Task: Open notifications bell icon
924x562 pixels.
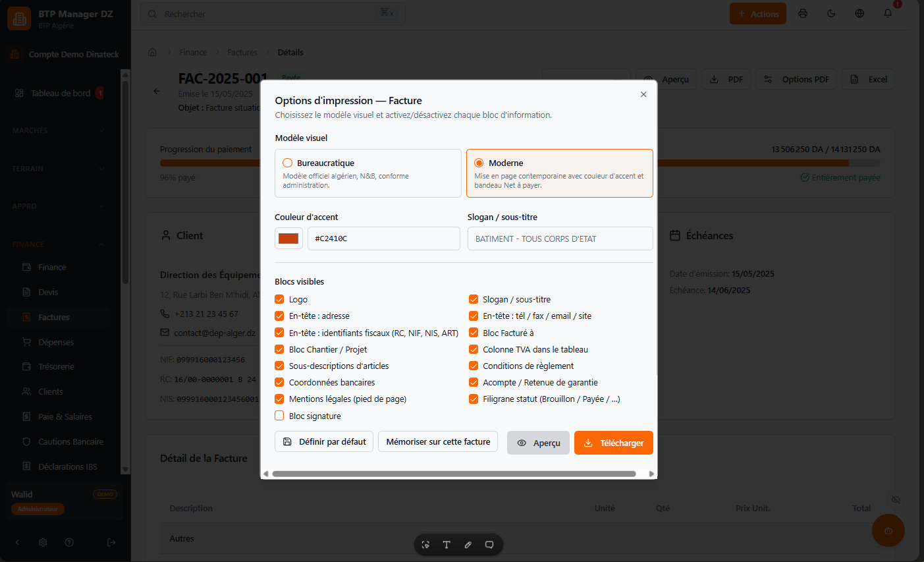Action: [888, 13]
